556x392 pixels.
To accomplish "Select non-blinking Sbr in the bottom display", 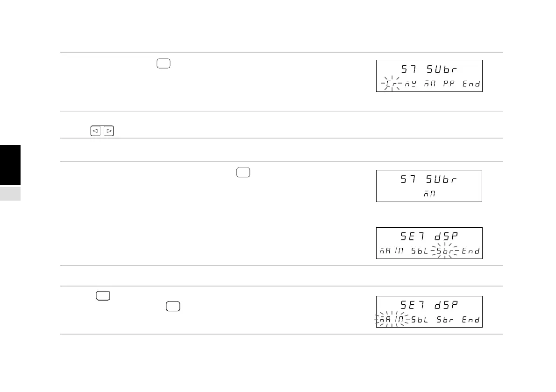I will pyautogui.click(x=444, y=320).
